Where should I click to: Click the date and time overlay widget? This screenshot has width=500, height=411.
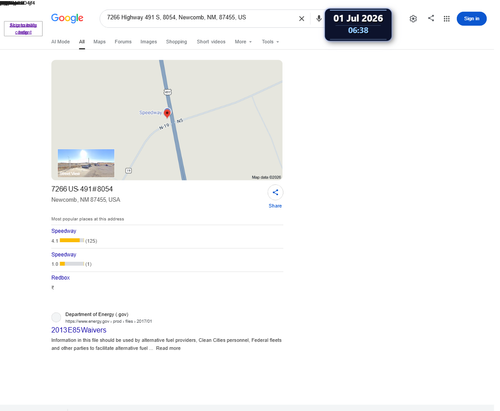358,25
